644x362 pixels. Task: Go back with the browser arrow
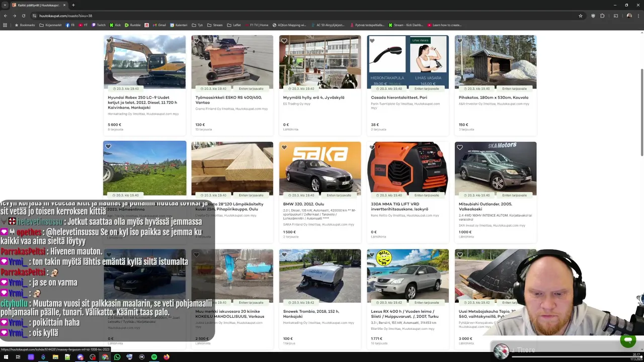pos(6,16)
